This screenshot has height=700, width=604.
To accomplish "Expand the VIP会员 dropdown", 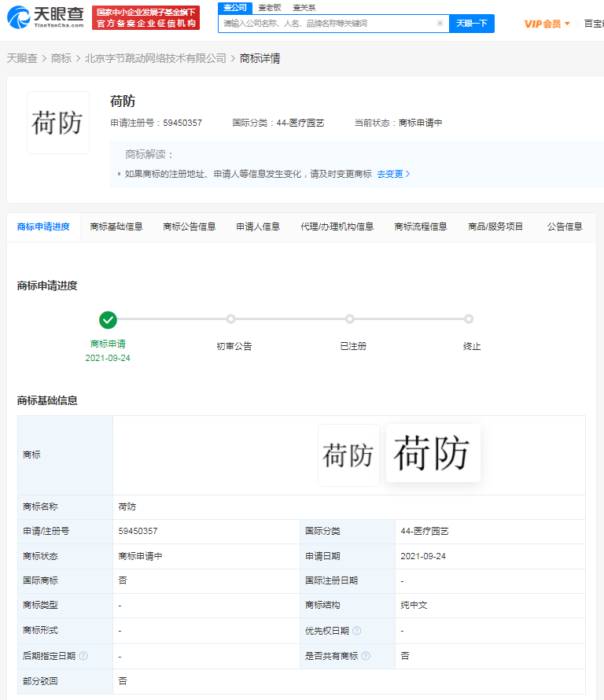I will [x=547, y=24].
